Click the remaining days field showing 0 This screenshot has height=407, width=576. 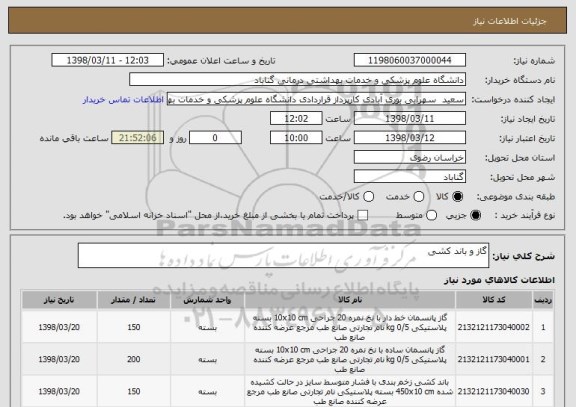tap(215, 138)
